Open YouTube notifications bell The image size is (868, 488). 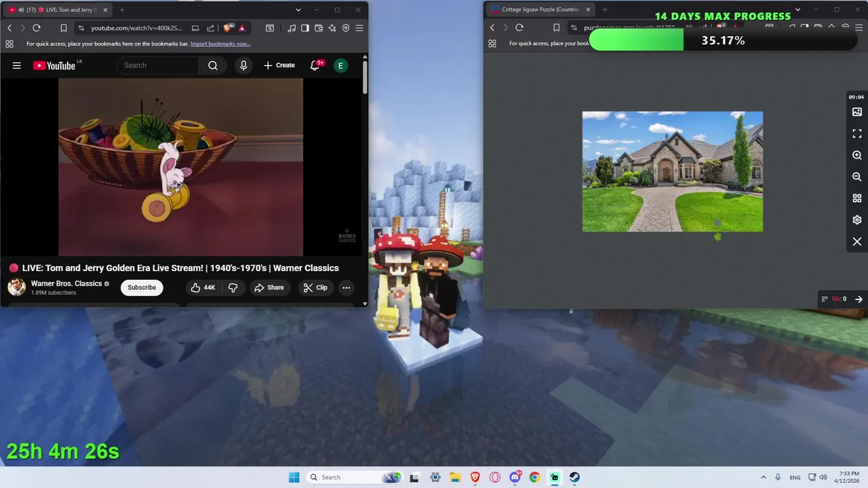coord(315,65)
